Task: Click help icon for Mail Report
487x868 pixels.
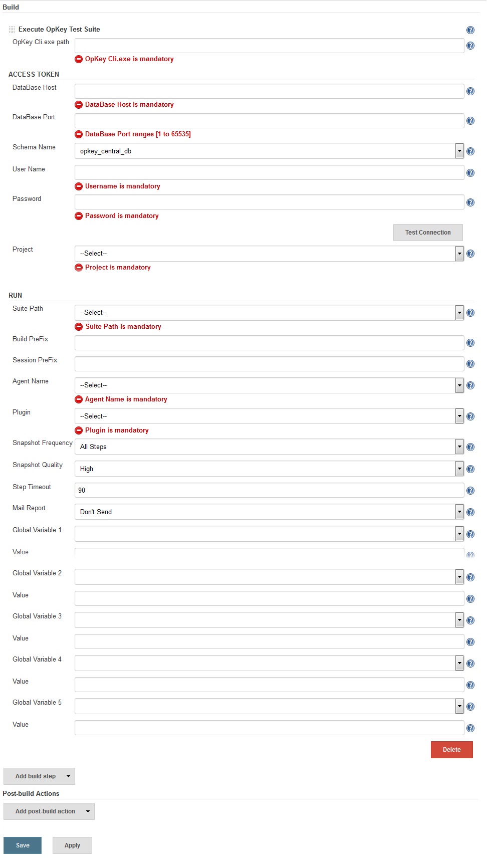Action: coord(470,512)
